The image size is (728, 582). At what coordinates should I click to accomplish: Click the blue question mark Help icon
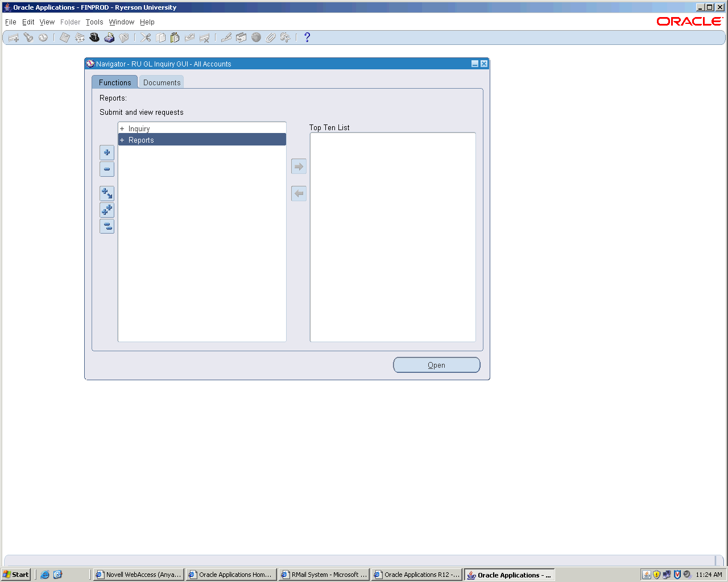tap(307, 38)
